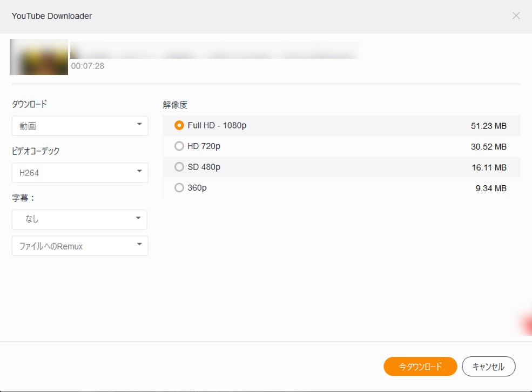Open the 字幕 dropdown set to なし
Screen dimensions: 532x392
coord(79,219)
